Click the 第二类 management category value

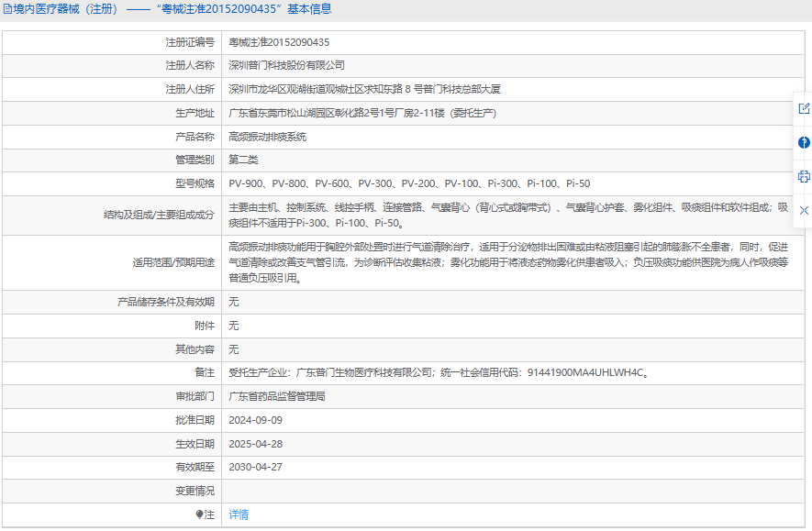(243, 160)
